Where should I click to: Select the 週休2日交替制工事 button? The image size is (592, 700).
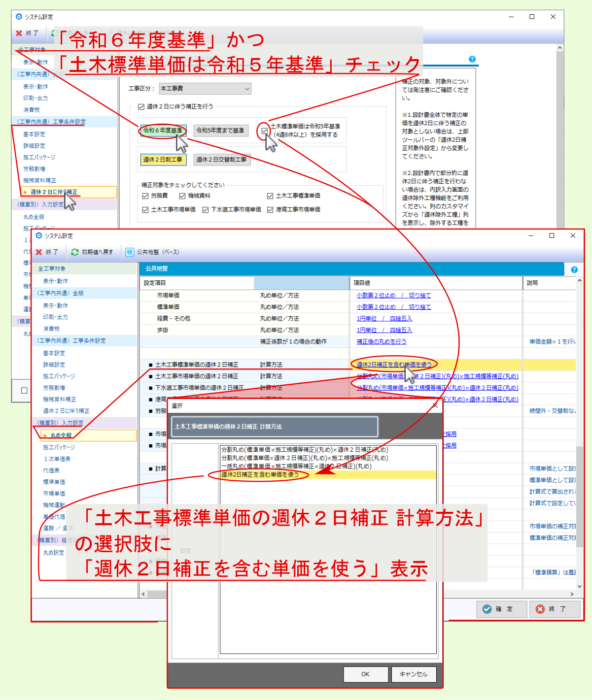coord(222,160)
